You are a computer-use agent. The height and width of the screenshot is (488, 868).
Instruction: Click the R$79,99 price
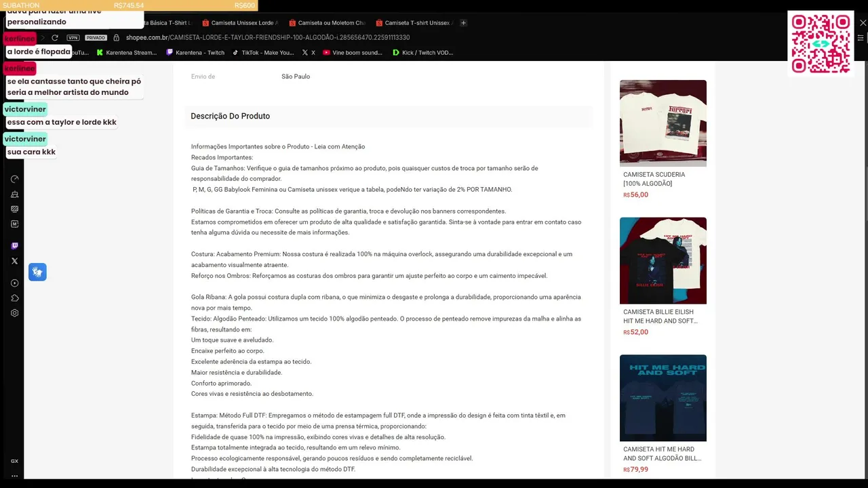pos(636,469)
